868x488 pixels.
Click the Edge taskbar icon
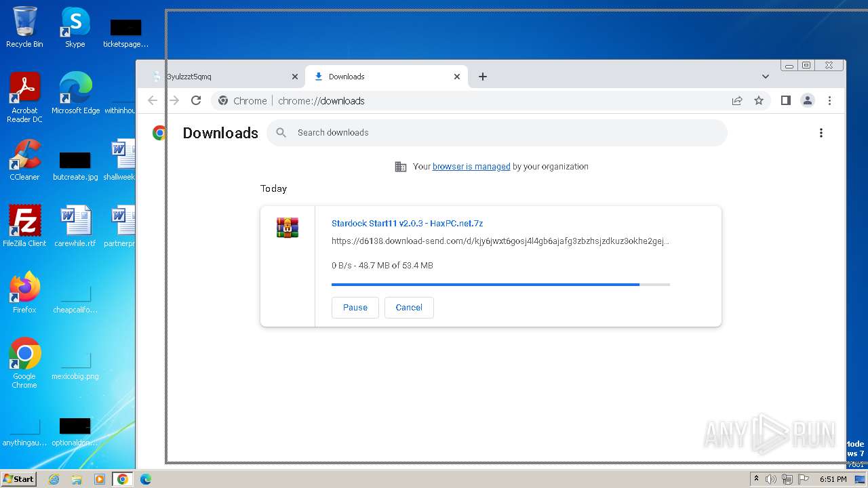145,479
